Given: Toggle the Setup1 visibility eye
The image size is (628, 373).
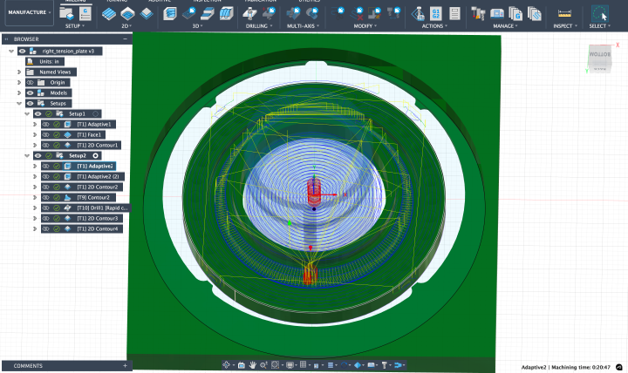Looking at the screenshot, I should 38,114.
